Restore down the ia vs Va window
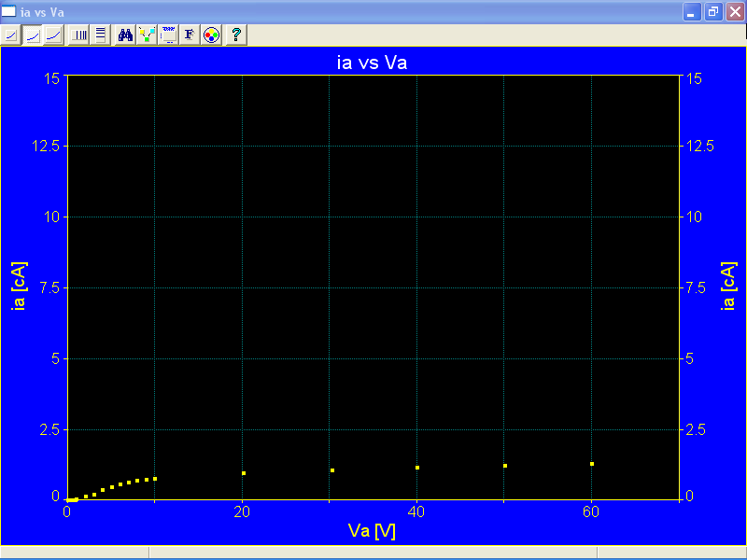 point(713,12)
